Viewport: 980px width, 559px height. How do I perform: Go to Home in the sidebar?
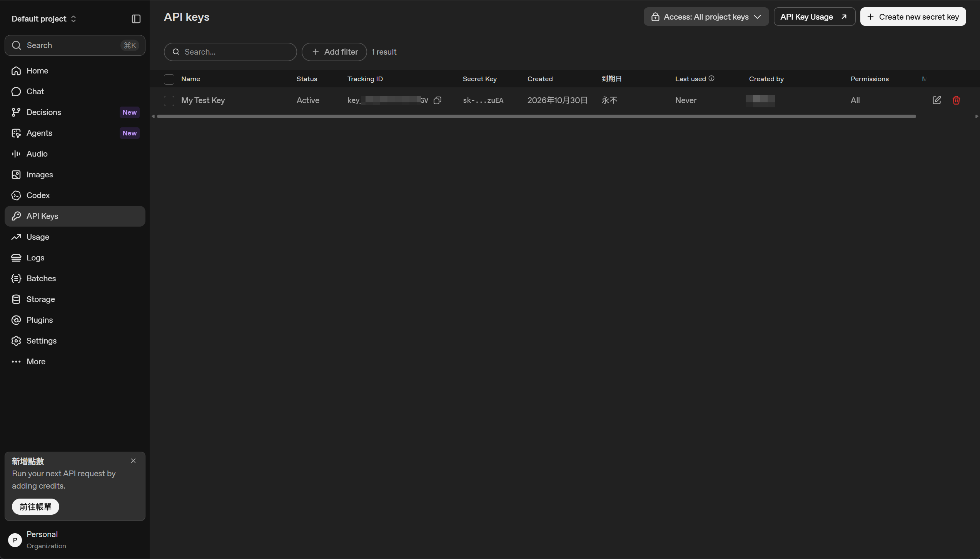coord(75,71)
